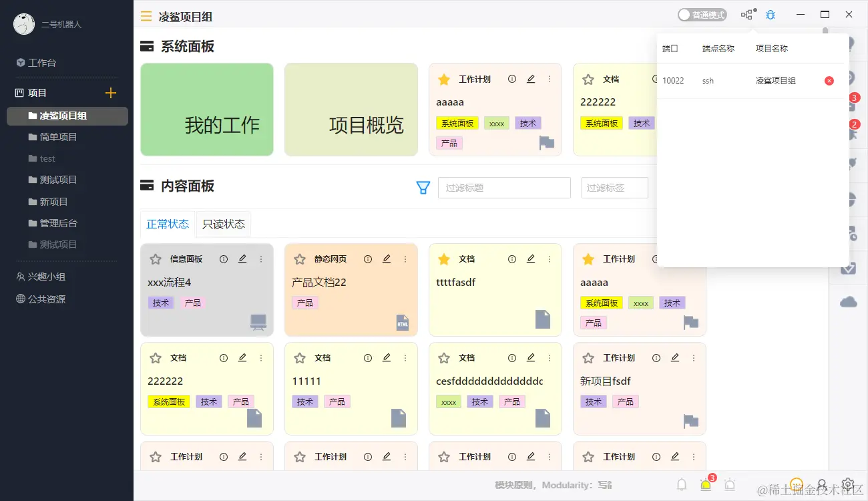Switch to the 正常状态 tab
The width and height of the screenshot is (868, 501).
coord(168,224)
